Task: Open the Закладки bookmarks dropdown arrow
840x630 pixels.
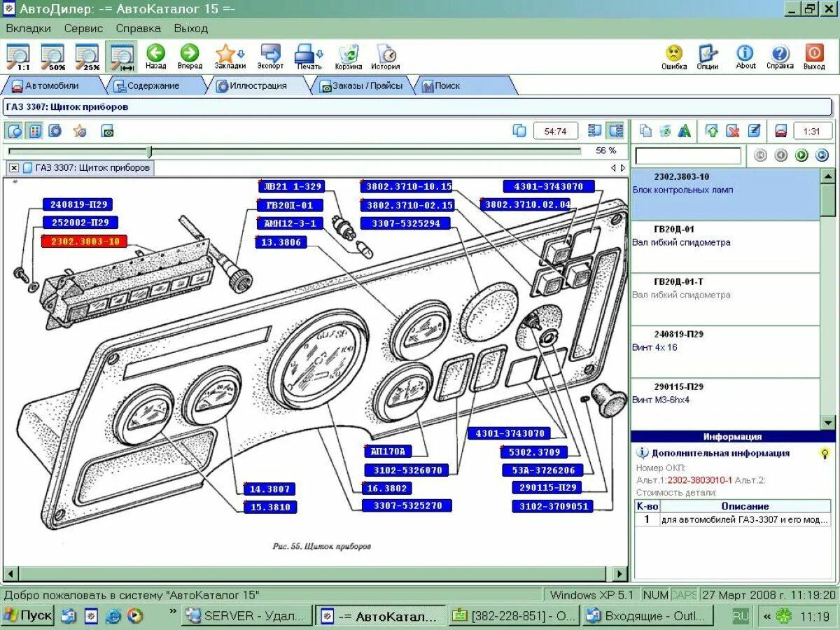Action: 241,54
